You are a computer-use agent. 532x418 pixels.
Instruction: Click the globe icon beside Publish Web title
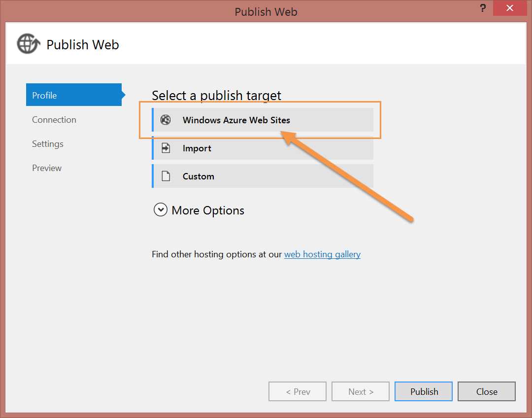point(28,44)
